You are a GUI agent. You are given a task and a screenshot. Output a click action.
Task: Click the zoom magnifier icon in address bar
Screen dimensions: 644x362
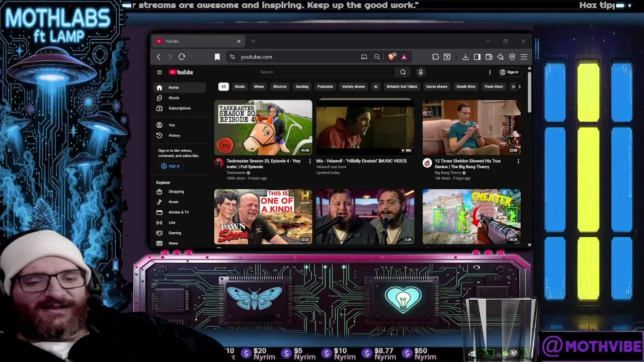pos(377,57)
